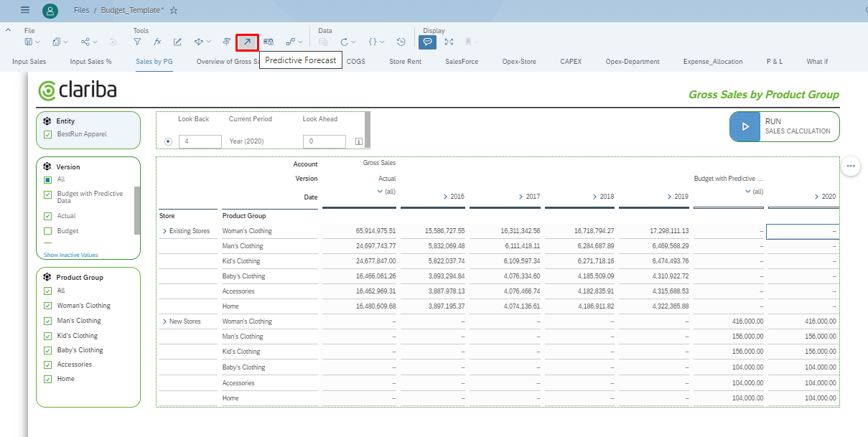
Task: Uncheck Accessories product group filter
Action: coord(47,365)
